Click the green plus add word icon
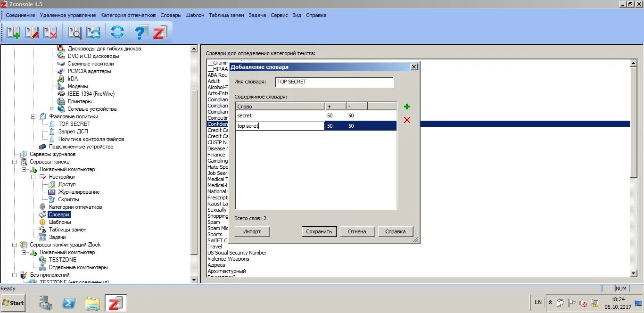 tap(407, 107)
